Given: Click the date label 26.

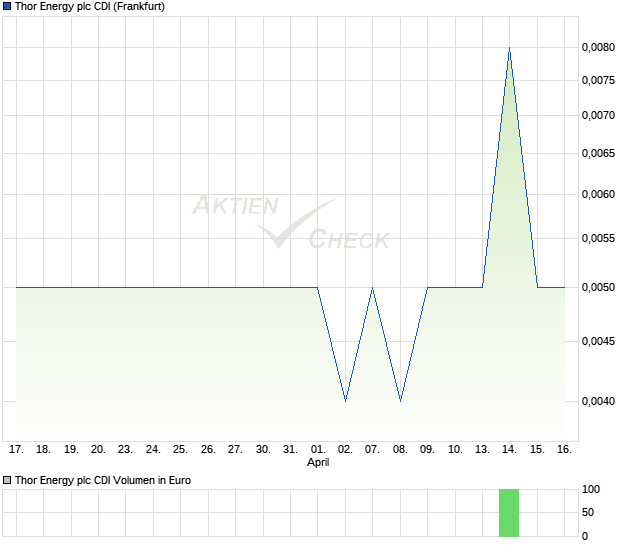Looking at the screenshot, I should [x=208, y=450].
